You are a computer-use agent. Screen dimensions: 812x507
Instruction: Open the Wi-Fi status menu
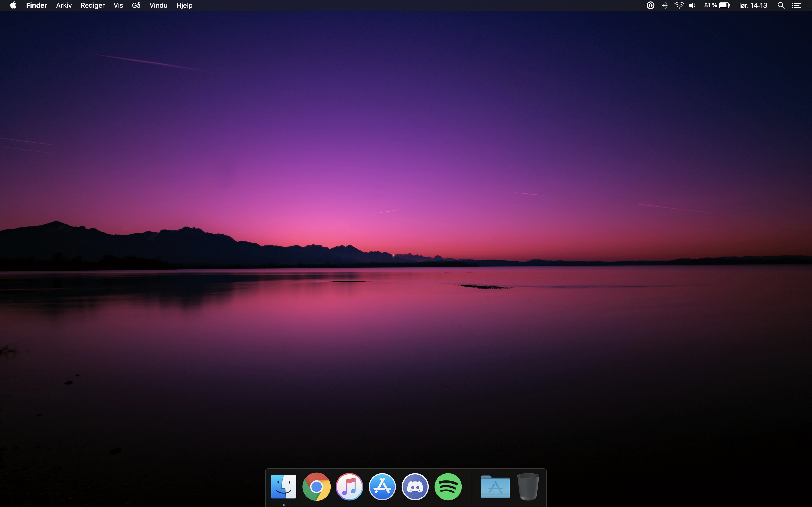(x=679, y=5)
